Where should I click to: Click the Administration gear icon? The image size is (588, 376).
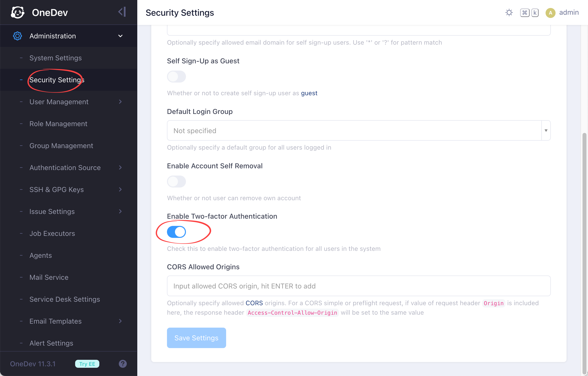pyautogui.click(x=17, y=36)
